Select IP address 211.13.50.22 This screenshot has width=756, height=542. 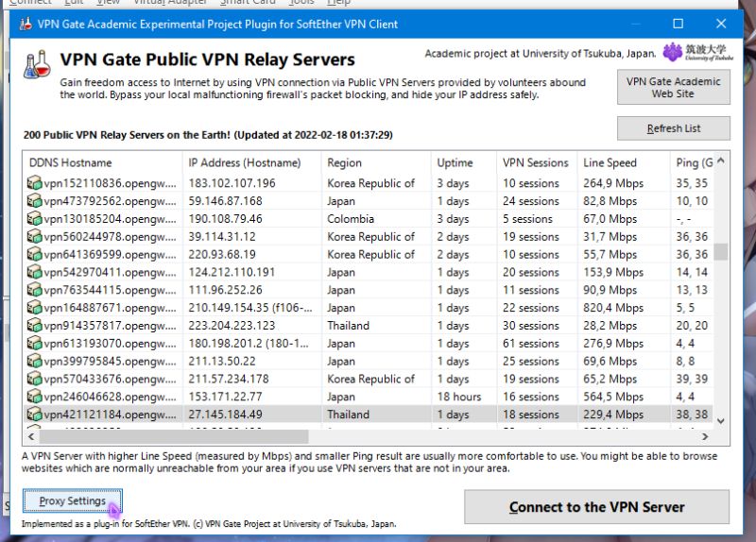coord(222,362)
